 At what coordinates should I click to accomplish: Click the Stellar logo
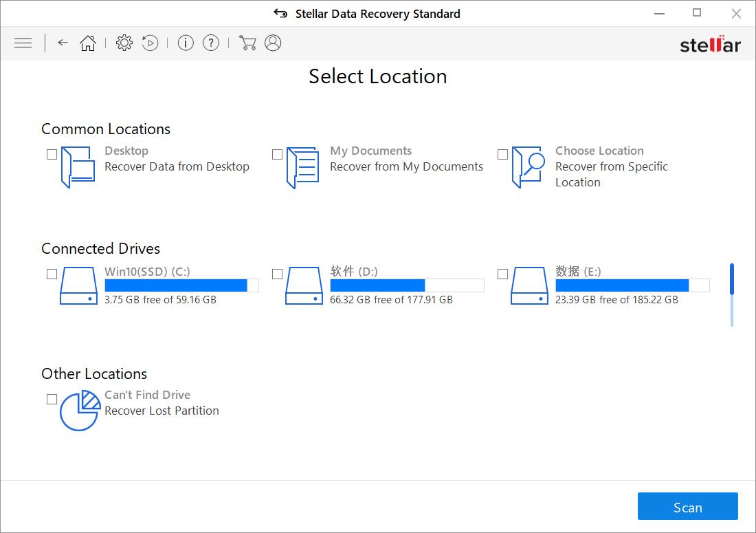[x=710, y=45]
